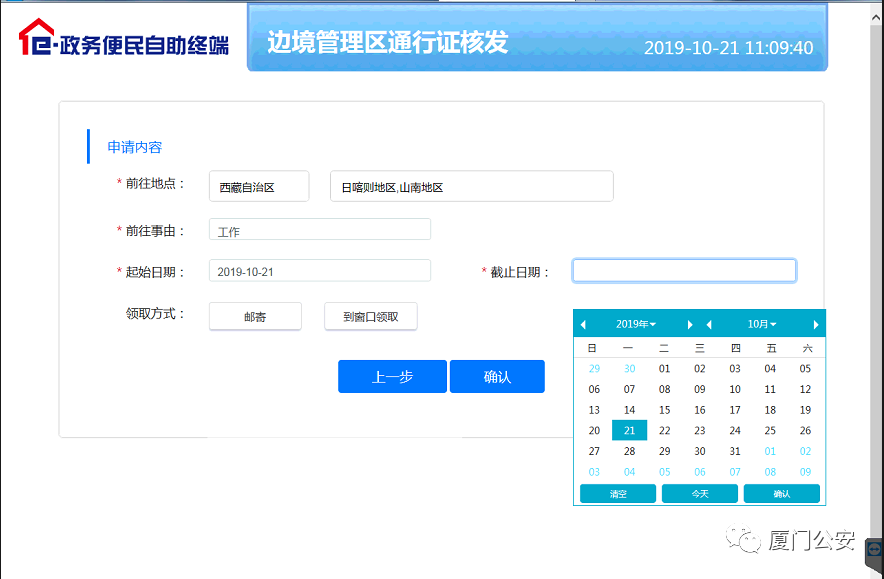This screenshot has width=884, height=579.
Task: Select date 27 in calendar
Action: pos(594,451)
